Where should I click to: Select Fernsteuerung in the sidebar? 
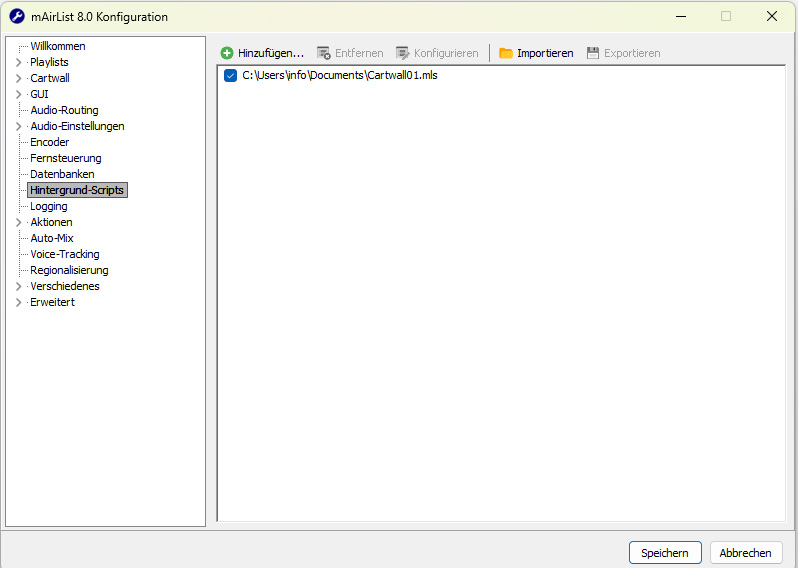pos(65,158)
